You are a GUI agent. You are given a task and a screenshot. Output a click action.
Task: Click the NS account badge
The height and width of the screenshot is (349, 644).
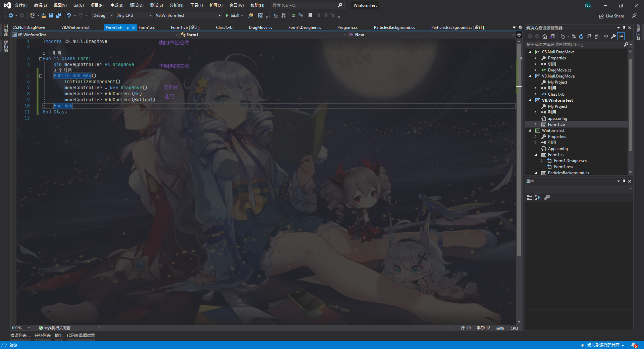click(588, 5)
